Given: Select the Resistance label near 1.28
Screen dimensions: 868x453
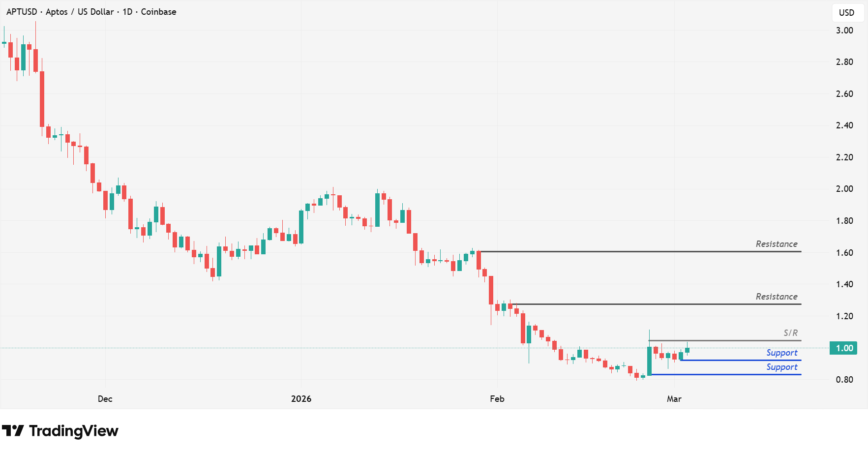Looking at the screenshot, I should click(777, 297).
